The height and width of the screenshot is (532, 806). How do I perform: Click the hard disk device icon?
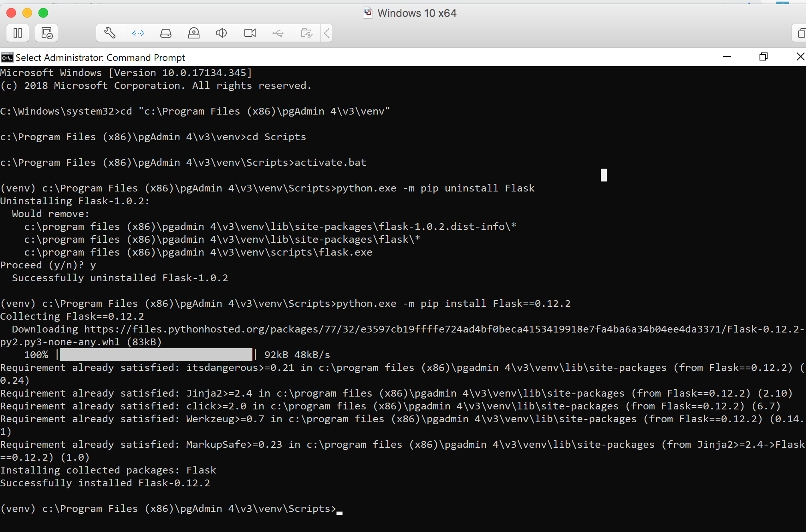(x=166, y=33)
